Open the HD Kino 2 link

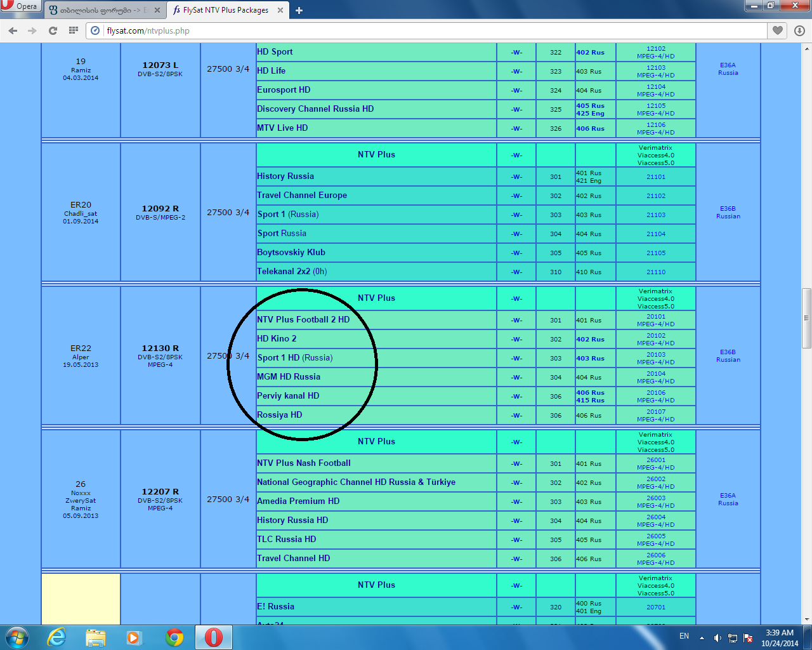tap(277, 339)
